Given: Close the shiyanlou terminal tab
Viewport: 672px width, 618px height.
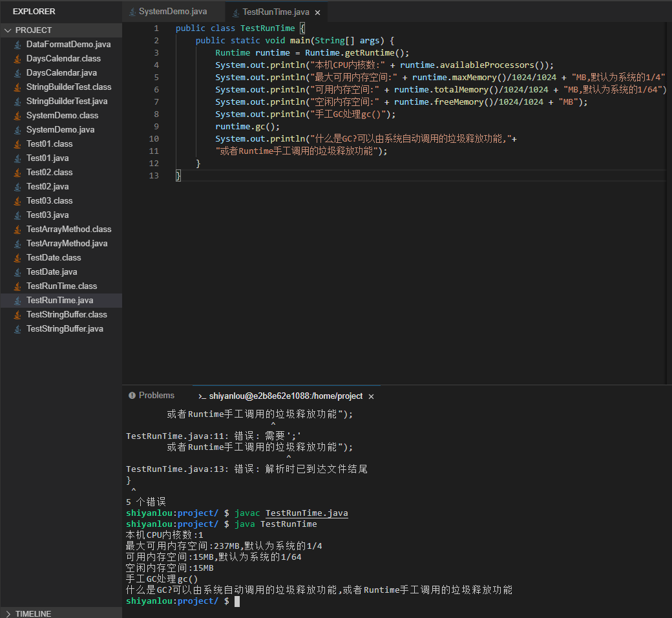Looking at the screenshot, I should 371,397.
